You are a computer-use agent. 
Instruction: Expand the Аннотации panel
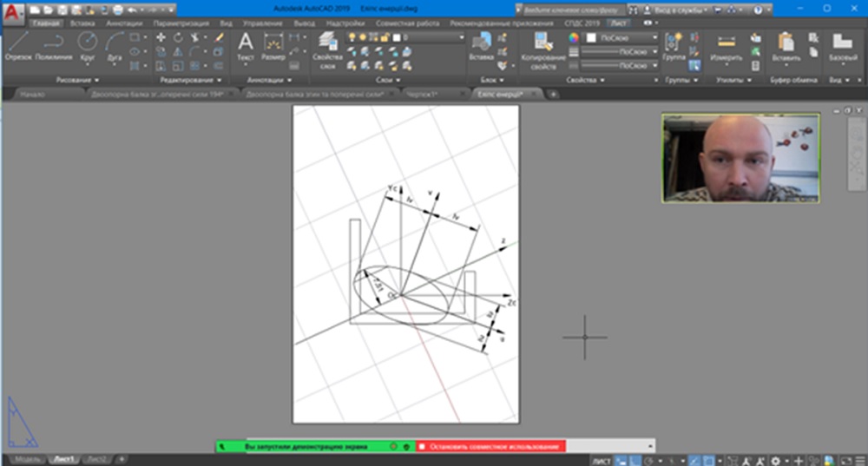coord(269,80)
